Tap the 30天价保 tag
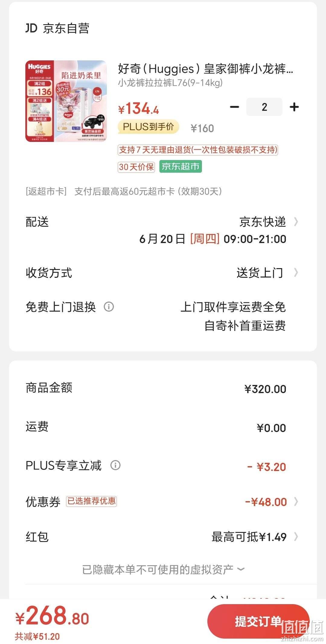The image size is (326, 644). coord(136,167)
